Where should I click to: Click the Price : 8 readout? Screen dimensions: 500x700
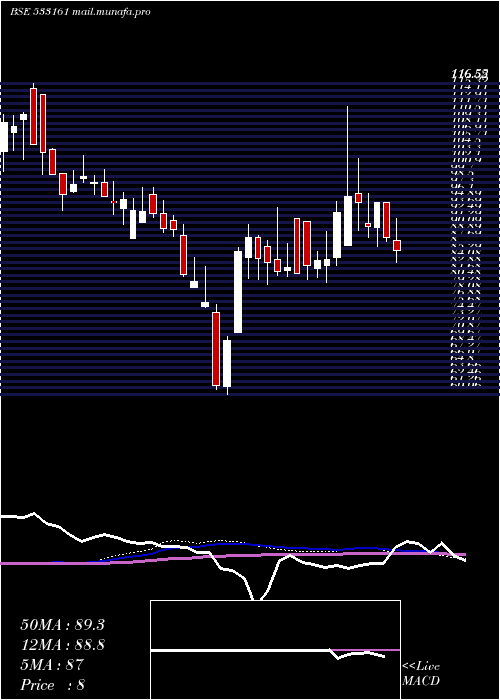pos(53,685)
